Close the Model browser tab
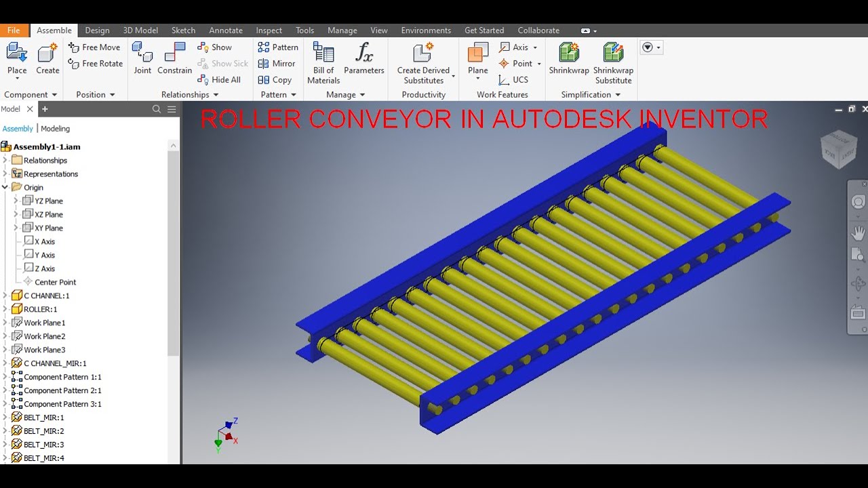868x488 pixels. [x=30, y=109]
